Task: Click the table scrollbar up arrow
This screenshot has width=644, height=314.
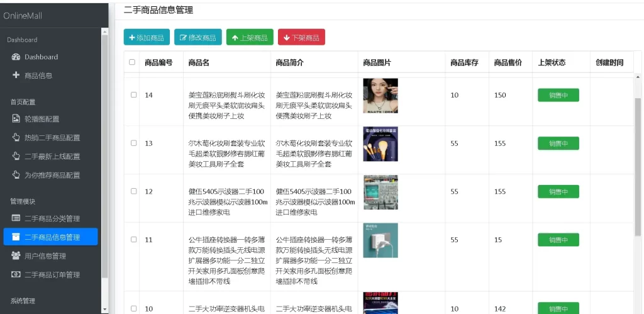Action: tap(638, 77)
